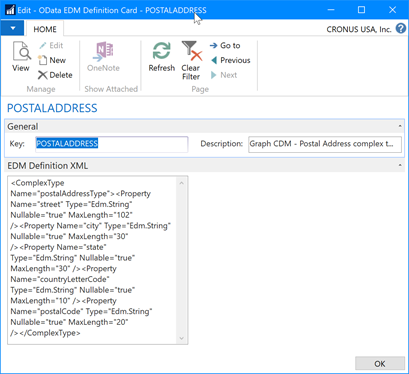
Task: Refresh the page
Action: pos(162,57)
